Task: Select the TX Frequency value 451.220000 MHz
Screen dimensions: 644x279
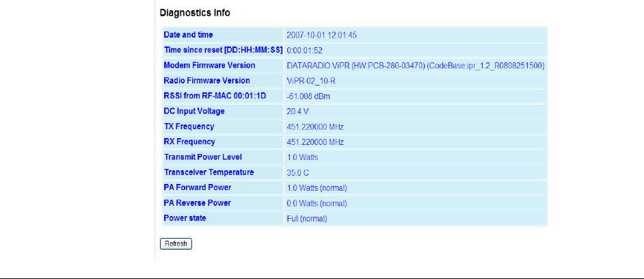Action: click(315, 127)
